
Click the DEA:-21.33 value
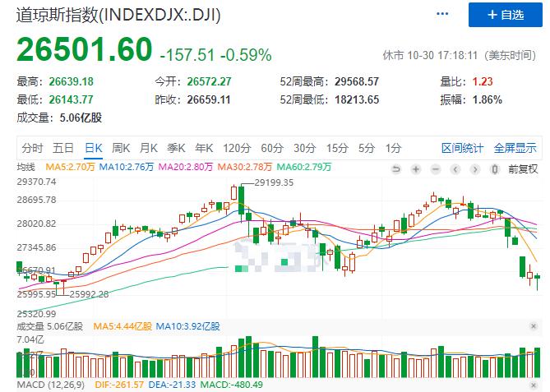tap(172, 385)
